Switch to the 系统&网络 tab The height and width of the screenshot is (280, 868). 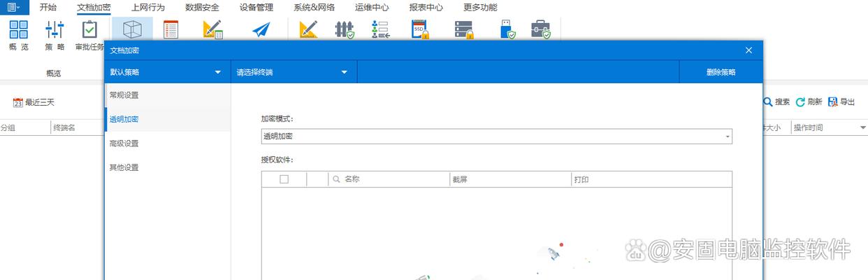314,7
